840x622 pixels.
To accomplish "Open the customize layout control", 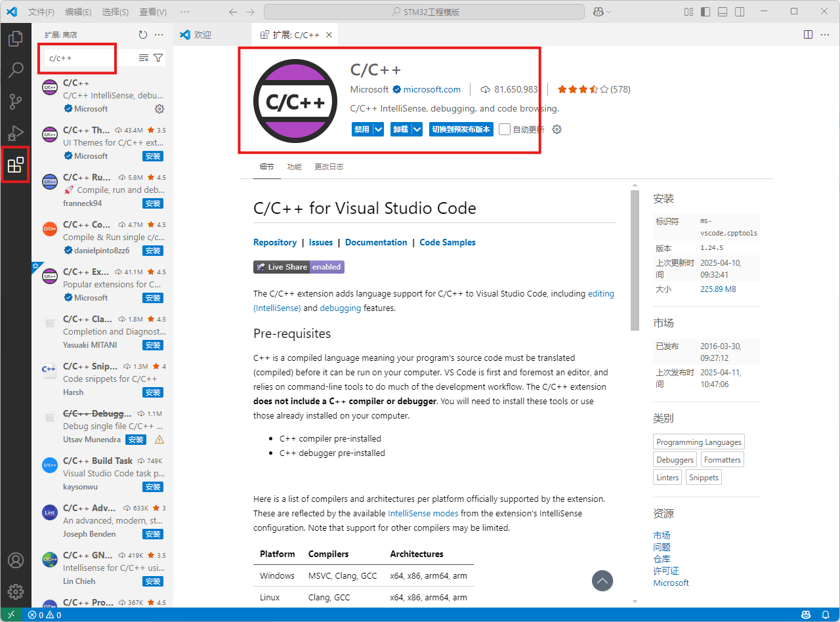I will (x=688, y=12).
